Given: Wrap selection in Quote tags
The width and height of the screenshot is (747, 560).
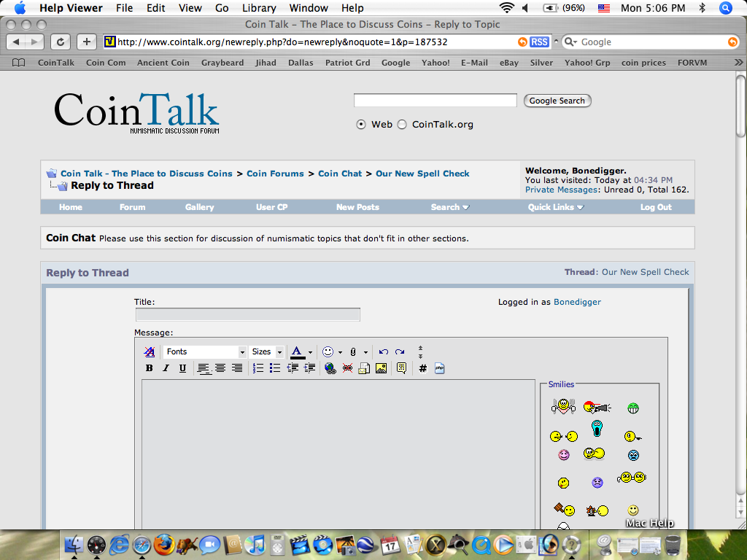Looking at the screenshot, I should [402, 368].
